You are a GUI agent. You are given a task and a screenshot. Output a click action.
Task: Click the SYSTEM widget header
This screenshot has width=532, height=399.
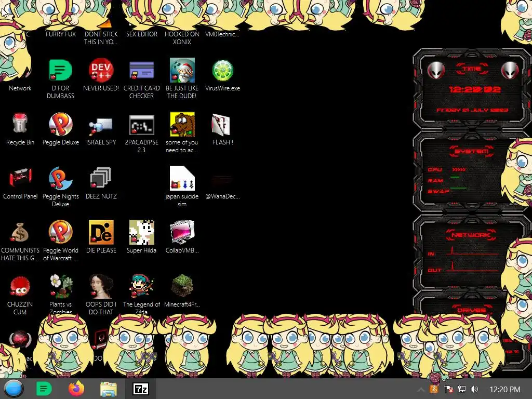click(x=472, y=151)
